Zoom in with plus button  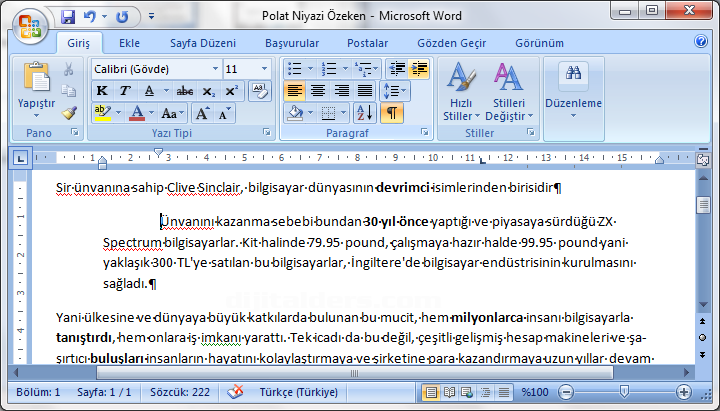[684, 392]
